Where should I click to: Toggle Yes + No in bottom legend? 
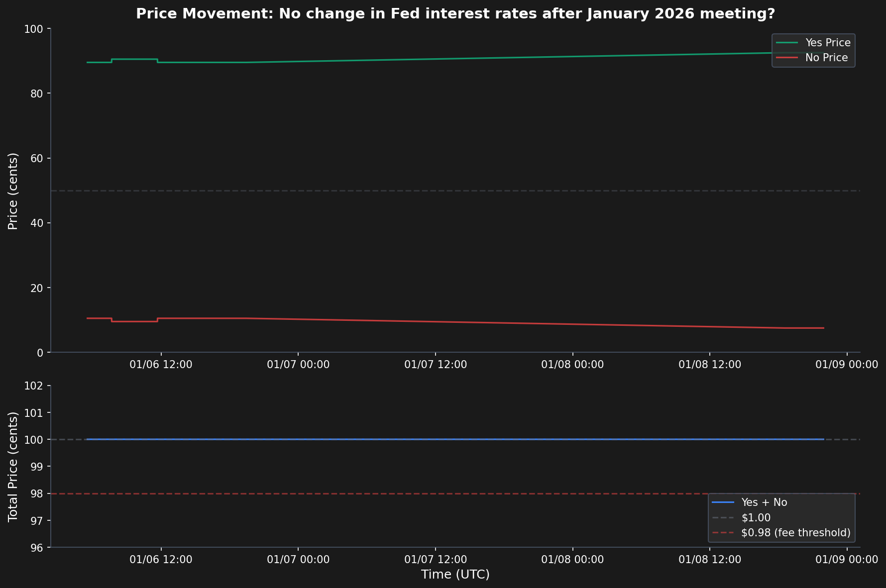pyautogui.click(x=763, y=502)
